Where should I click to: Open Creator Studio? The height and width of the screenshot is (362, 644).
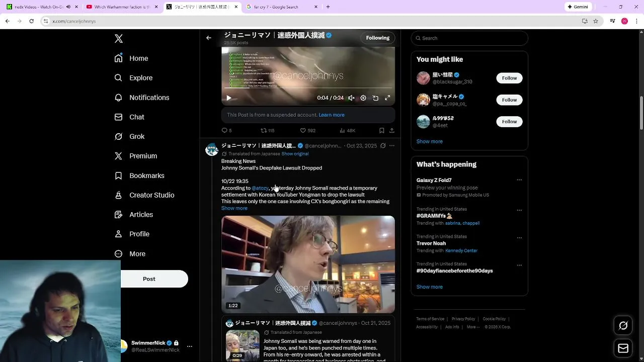144,195
